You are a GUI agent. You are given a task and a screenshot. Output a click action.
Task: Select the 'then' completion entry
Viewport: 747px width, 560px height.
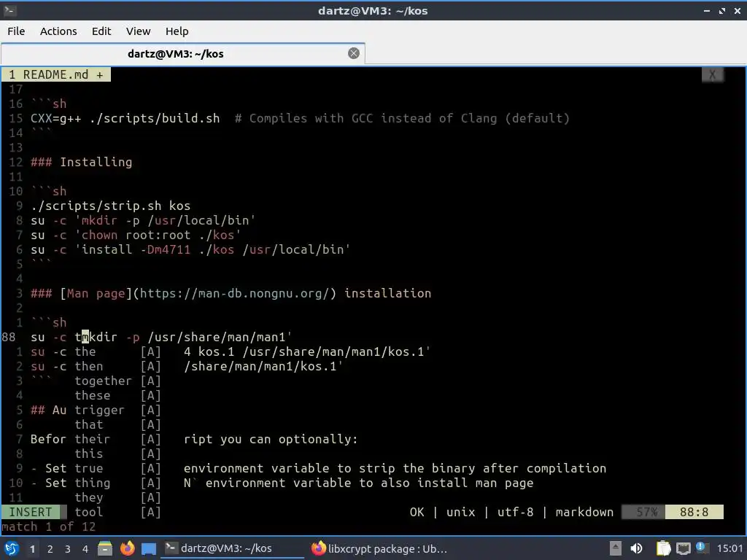pos(118,367)
